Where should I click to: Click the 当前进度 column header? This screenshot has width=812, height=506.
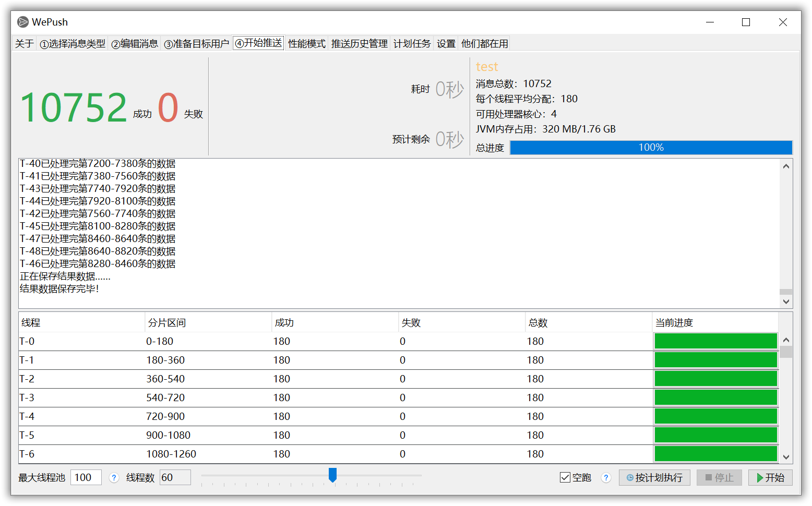click(715, 323)
